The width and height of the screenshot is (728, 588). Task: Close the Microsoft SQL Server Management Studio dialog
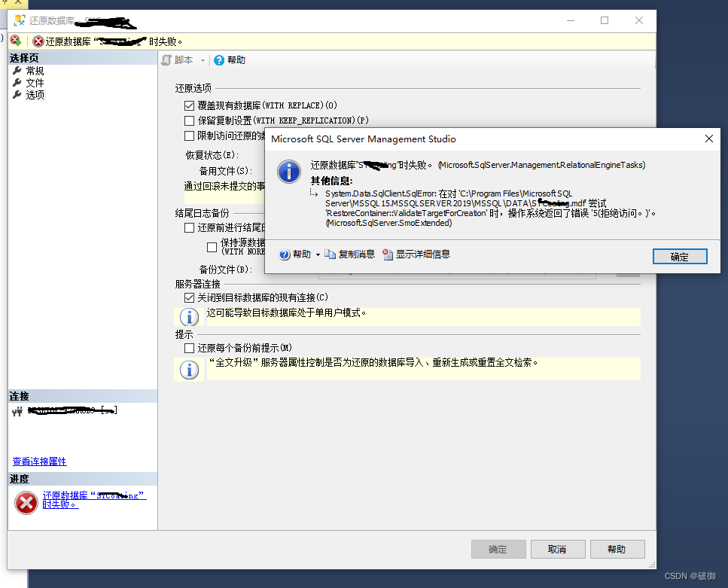coord(708,139)
